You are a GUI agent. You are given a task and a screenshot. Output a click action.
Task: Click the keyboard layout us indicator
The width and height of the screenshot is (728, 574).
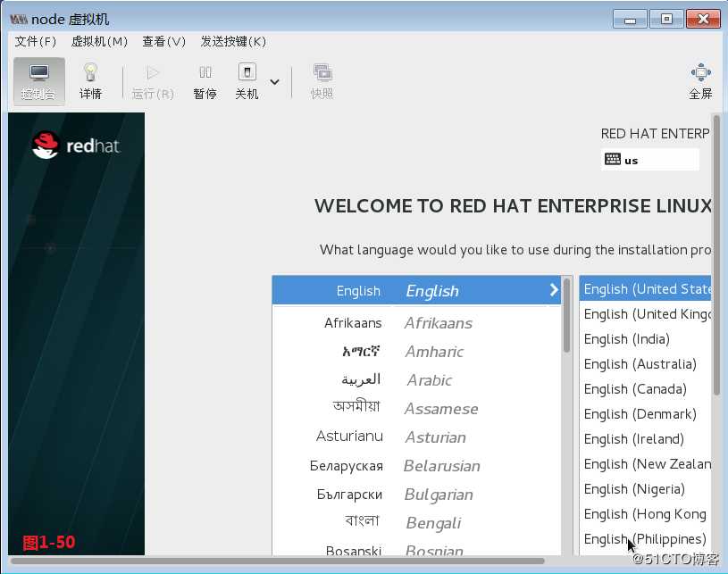pos(650,160)
